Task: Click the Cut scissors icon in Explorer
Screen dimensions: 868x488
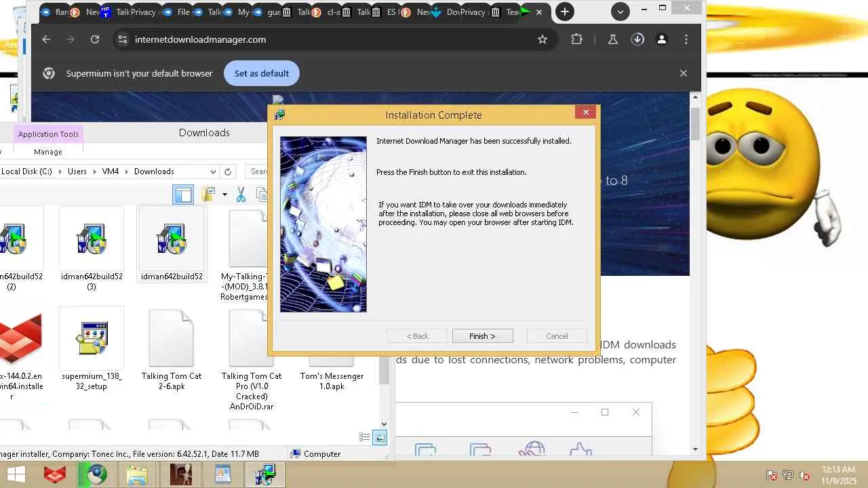Action: (x=241, y=195)
